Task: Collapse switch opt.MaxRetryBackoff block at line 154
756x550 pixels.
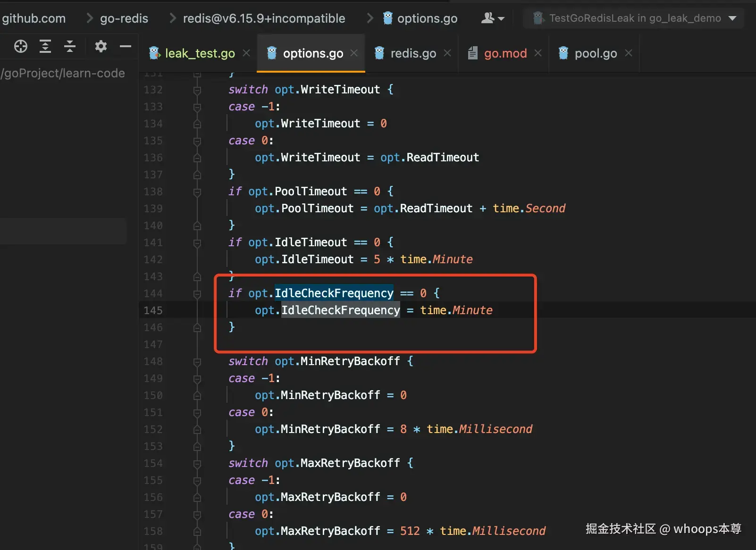Action: tap(197, 464)
